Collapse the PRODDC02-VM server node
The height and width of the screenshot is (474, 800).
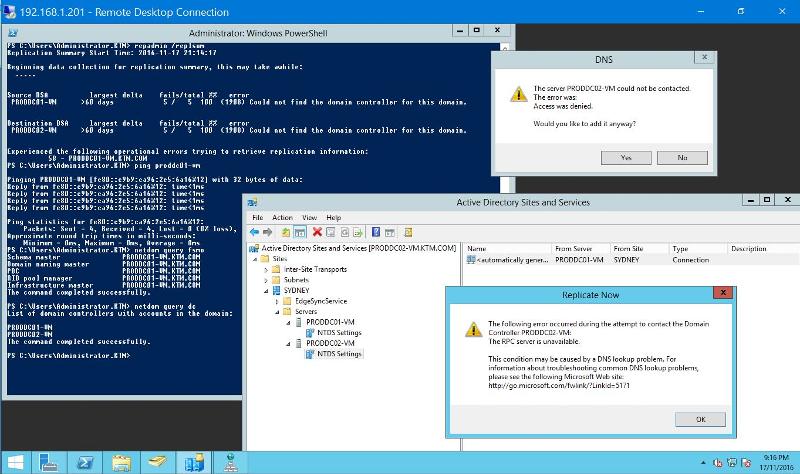click(x=288, y=343)
